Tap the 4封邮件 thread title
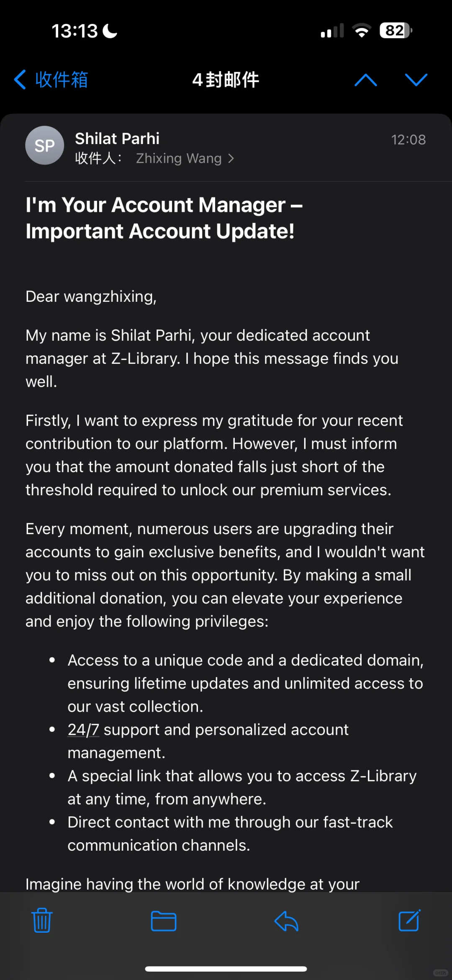 (226, 80)
